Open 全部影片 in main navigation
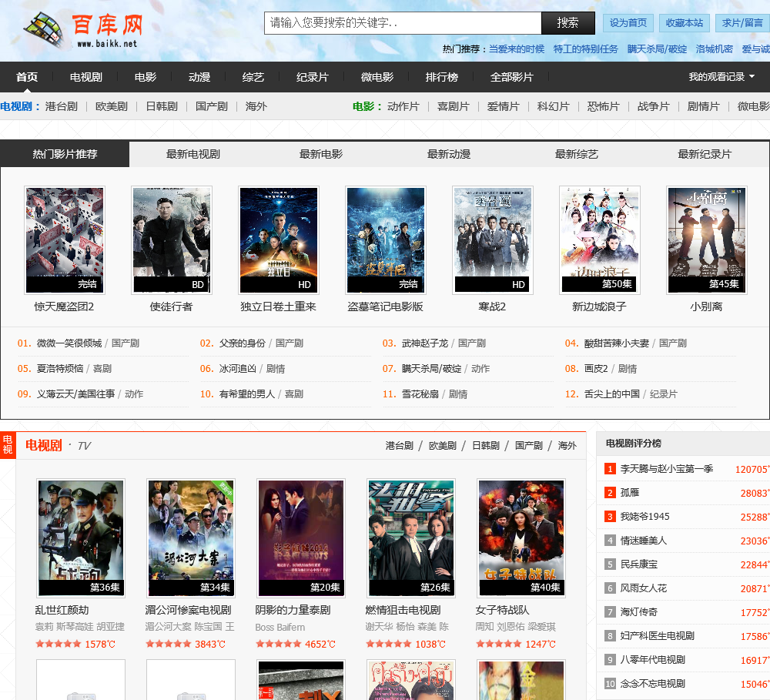The image size is (770, 700). point(511,77)
